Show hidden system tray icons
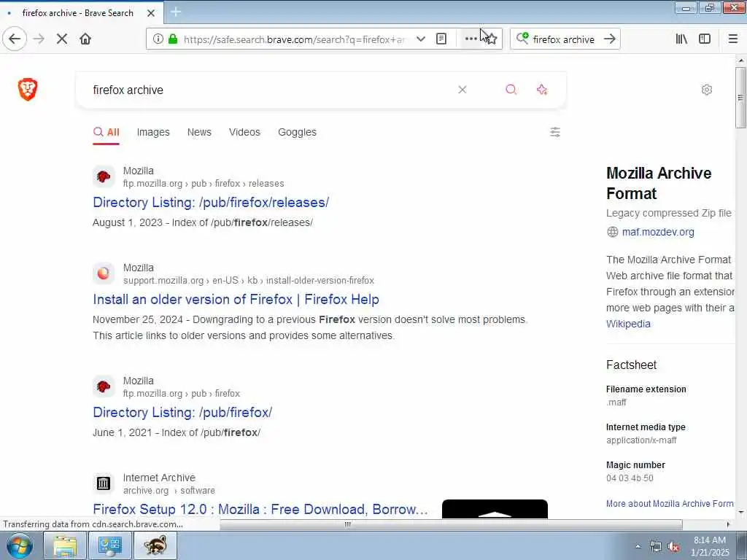The image size is (747, 560). (638, 547)
